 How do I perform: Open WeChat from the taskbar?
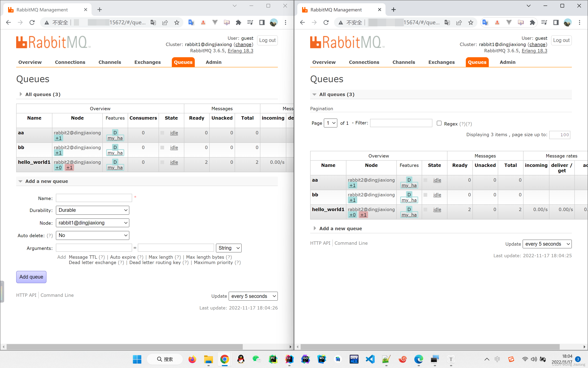point(257,359)
